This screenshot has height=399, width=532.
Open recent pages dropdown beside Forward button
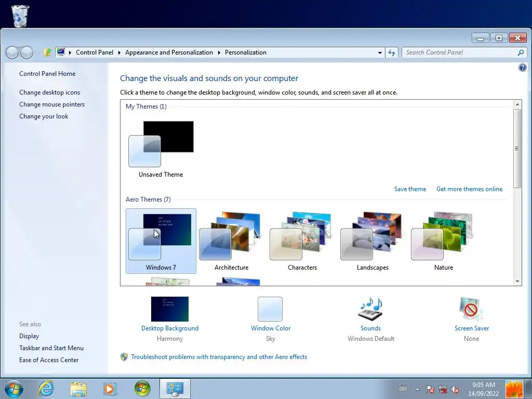[37, 52]
